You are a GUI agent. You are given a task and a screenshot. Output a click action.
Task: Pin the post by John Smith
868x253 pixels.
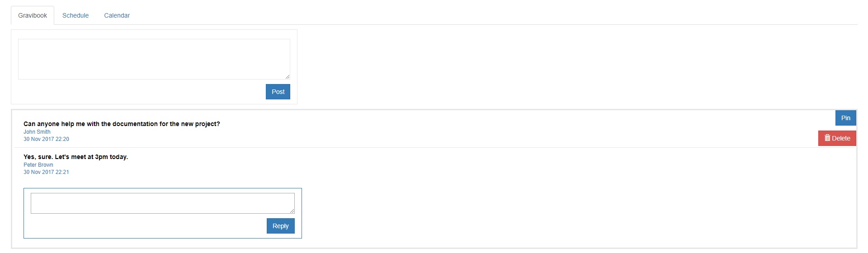[845, 118]
